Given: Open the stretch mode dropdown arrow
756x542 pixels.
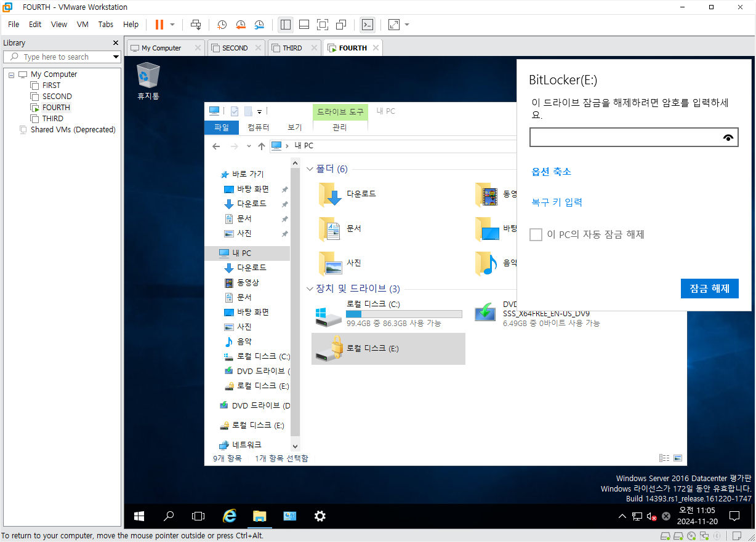Looking at the screenshot, I should tap(406, 25).
